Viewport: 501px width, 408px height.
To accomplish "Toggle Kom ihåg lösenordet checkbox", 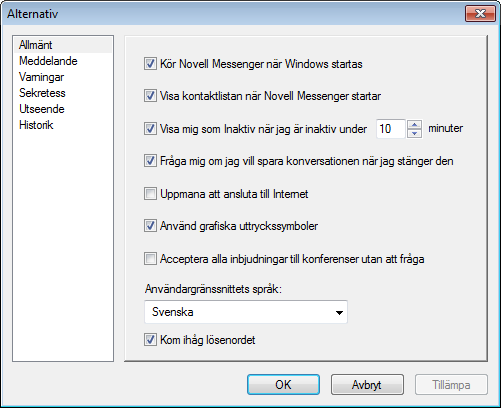I will (x=150, y=340).
